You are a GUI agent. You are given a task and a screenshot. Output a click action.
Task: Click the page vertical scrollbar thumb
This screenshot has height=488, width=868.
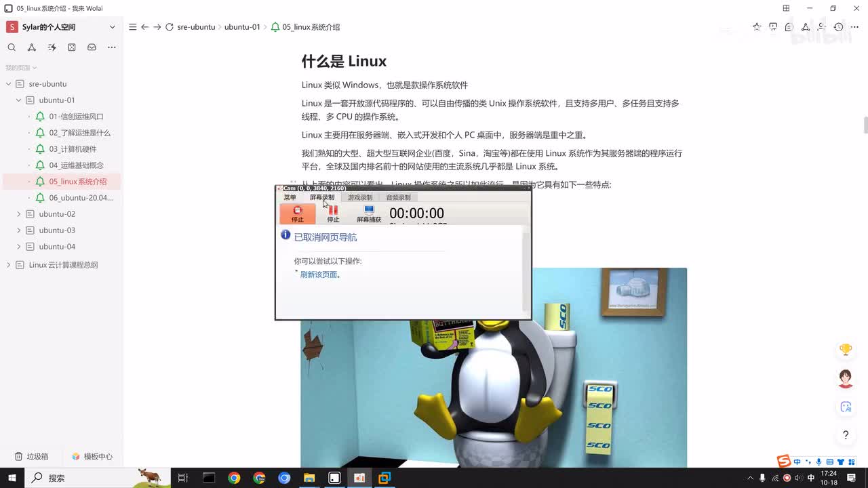click(x=865, y=125)
